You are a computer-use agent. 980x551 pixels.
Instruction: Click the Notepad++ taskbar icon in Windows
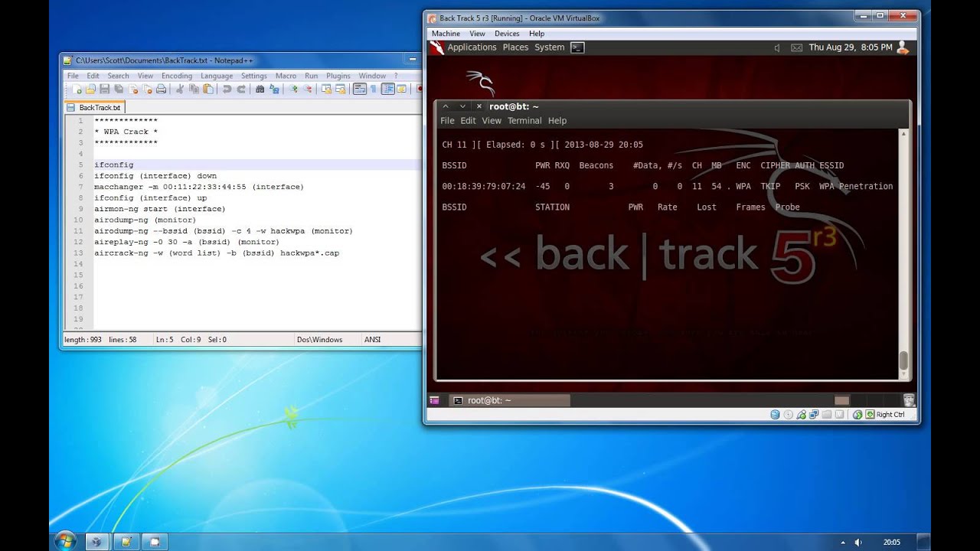coord(125,541)
